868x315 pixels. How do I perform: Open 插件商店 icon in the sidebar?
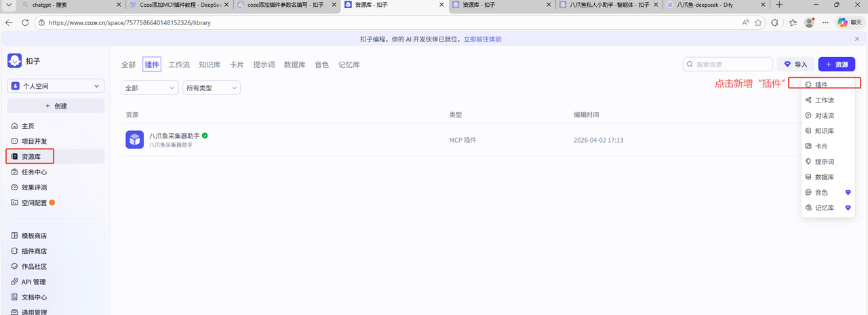(15, 251)
